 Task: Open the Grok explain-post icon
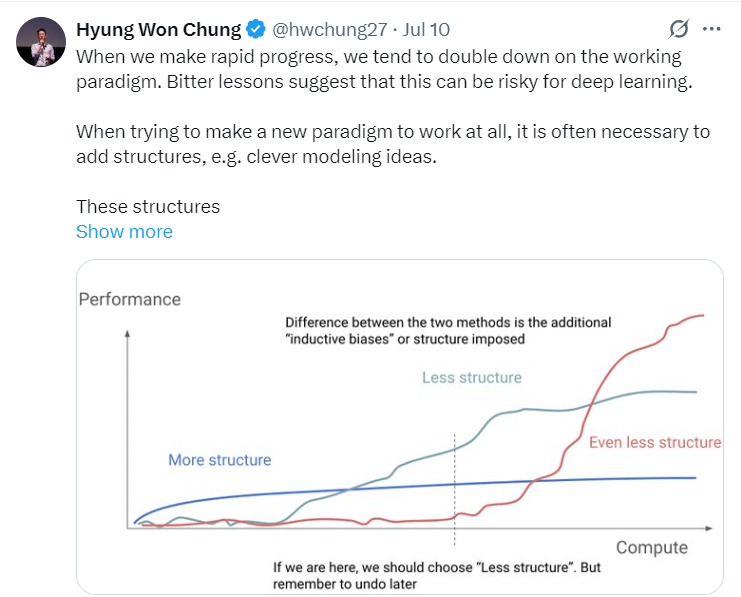pos(680,28)
